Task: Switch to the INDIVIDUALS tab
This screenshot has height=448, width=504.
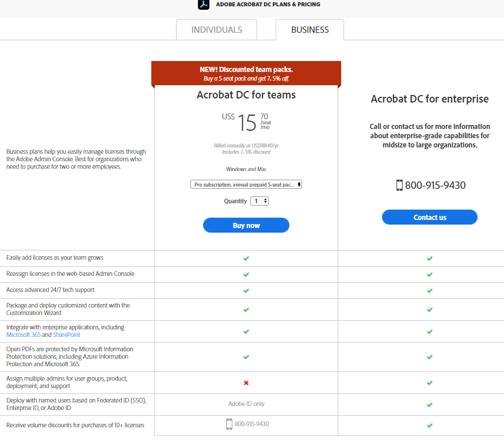Action: click(217, 29)
